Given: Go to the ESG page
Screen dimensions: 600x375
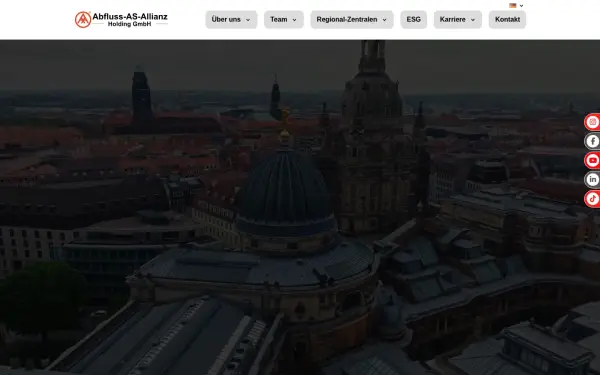Looking at the screenshot, I should (x=414, y=20).
